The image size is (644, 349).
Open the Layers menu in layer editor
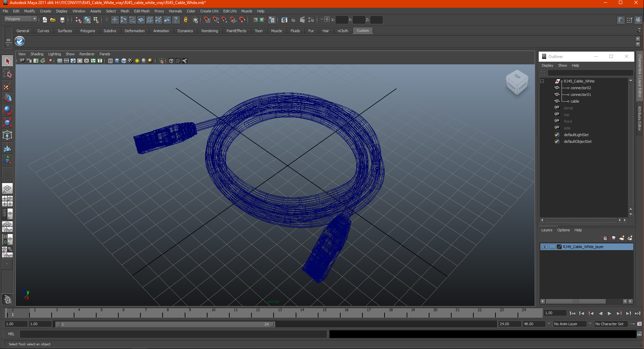point(546,230)
